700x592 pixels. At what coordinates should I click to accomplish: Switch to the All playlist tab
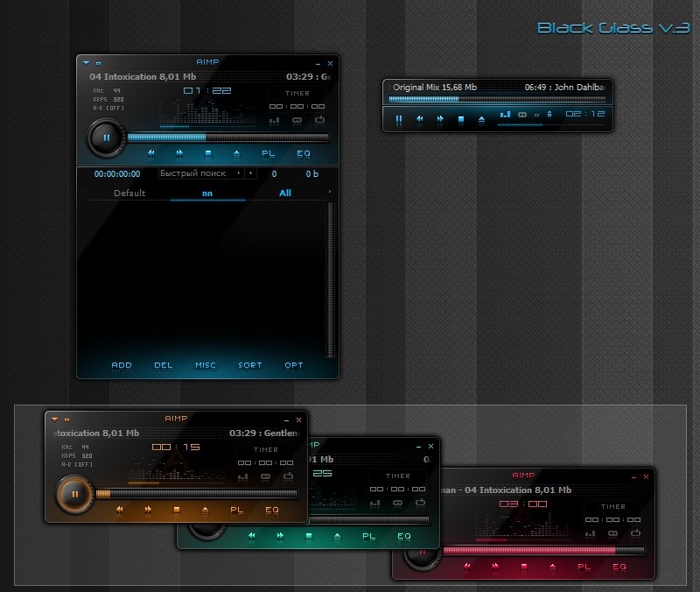[285, 193]
